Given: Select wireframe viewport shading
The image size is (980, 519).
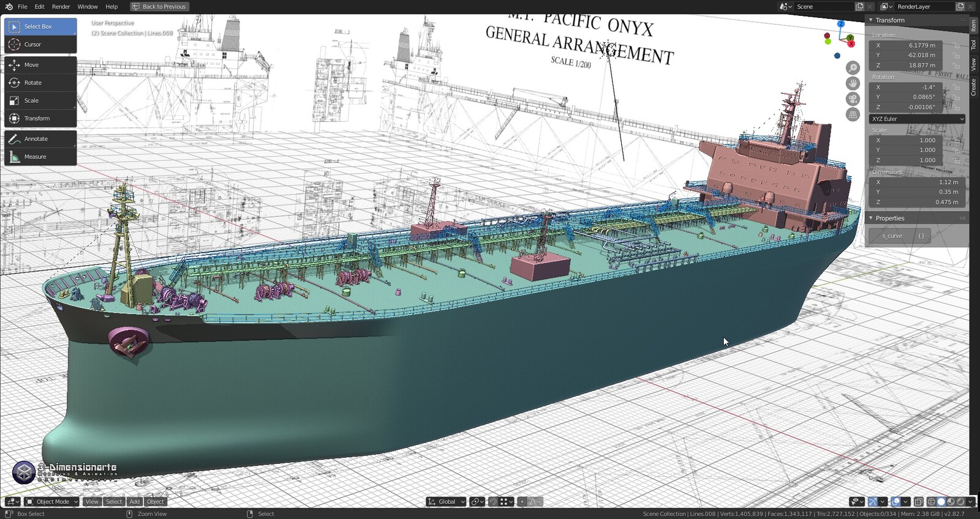Looking at the screenshot, I should (932, 501).
